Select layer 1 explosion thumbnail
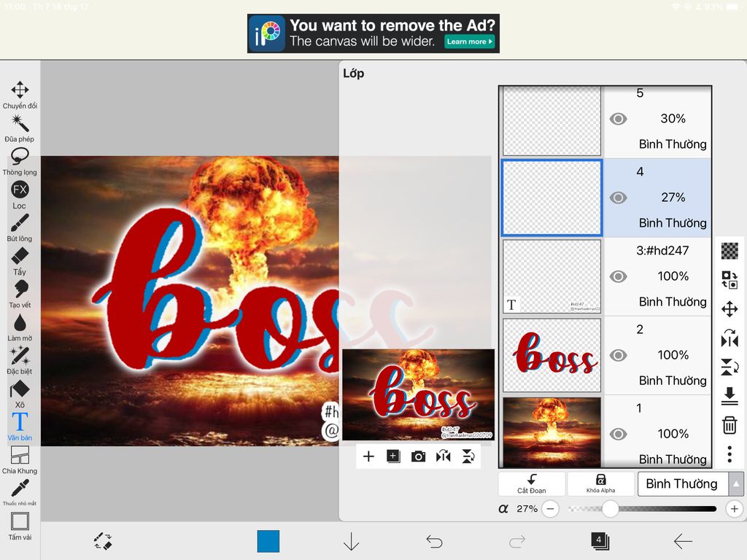Viewport: 747px width, 560px height. [x=551, y=432]
